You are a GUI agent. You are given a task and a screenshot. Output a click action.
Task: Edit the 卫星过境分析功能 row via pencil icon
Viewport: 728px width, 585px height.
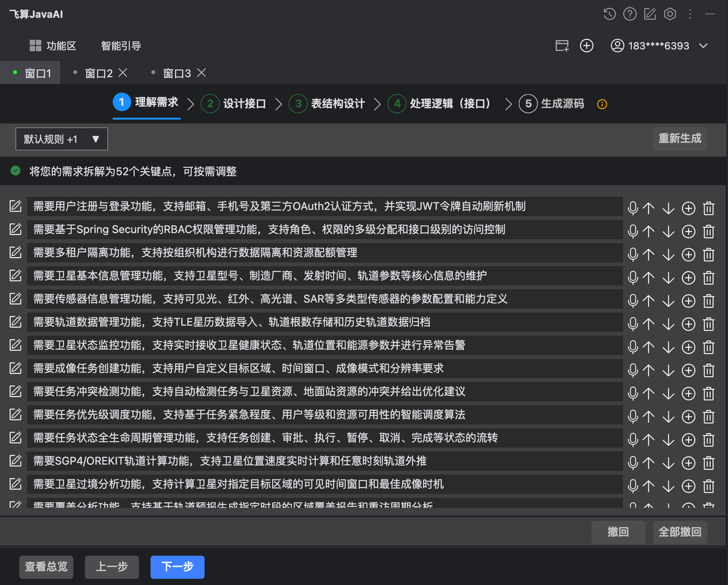click(15, 484)
